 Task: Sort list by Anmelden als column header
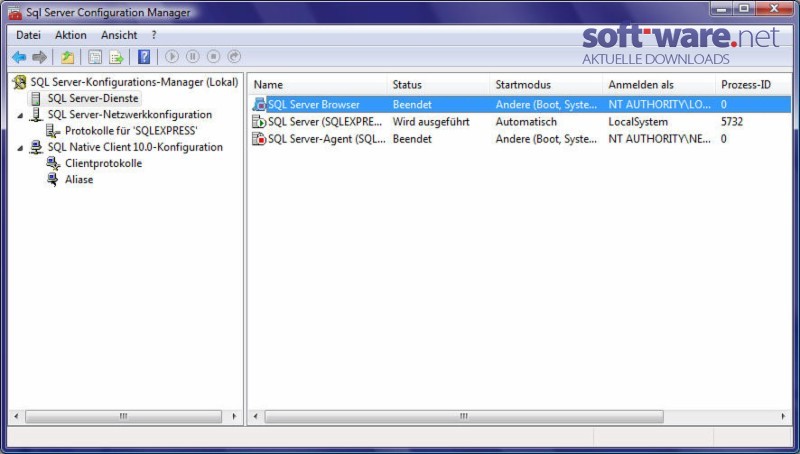click(659, 85)
